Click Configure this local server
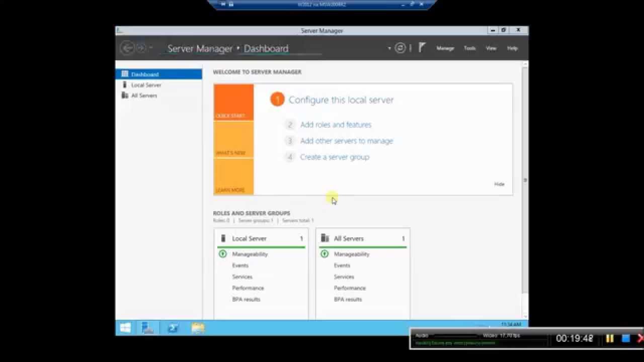This screenshot has height=362, width=644. [x=341, y=100]
